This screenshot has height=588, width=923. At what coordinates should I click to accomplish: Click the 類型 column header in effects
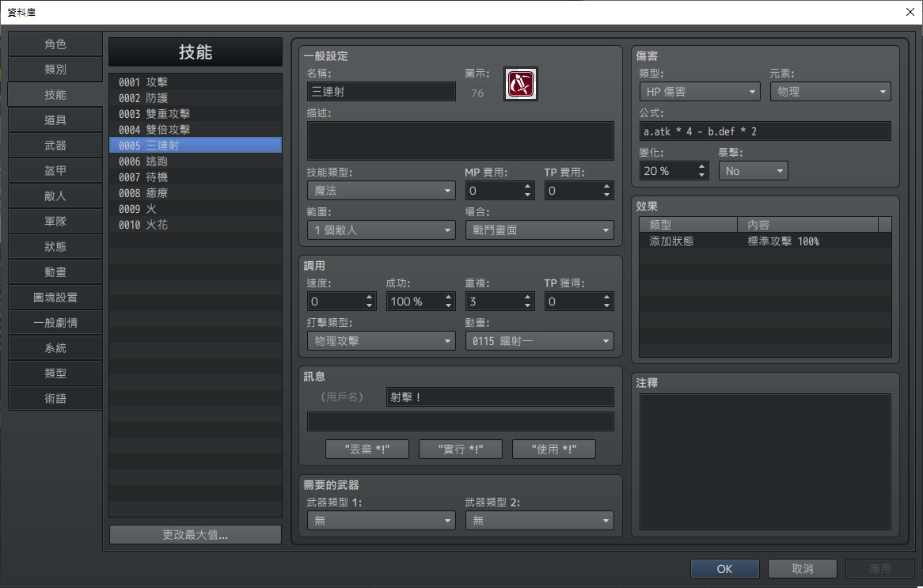pos(688,224)
